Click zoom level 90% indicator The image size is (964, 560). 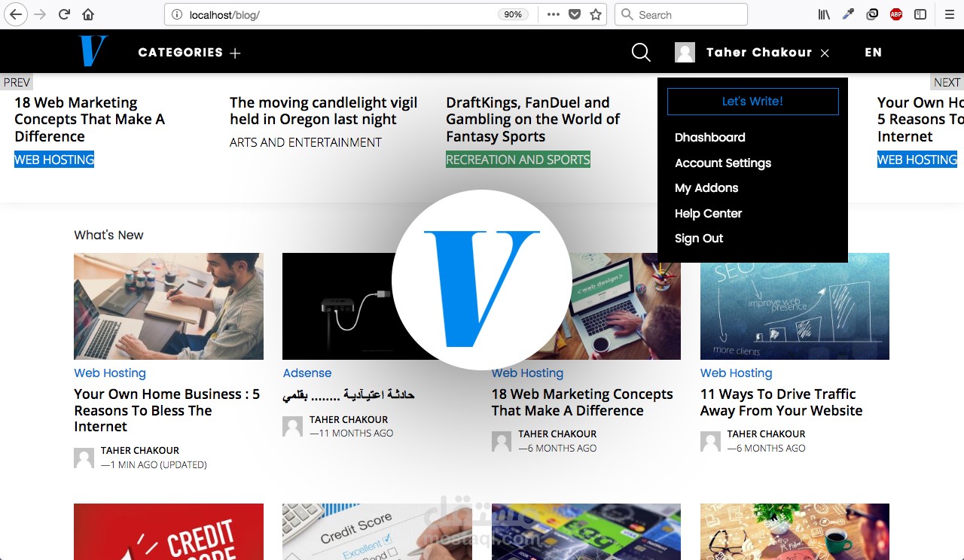[513, 14]
